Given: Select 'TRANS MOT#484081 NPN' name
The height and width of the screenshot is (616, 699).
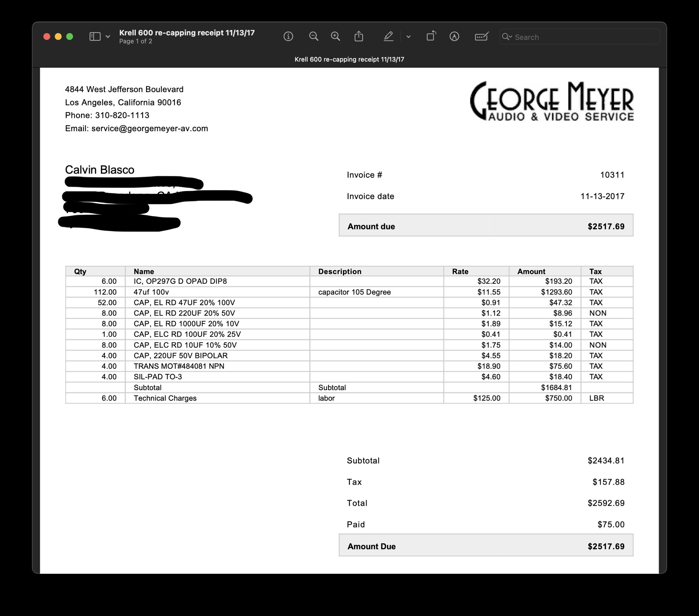Looking at the screenshot, I should [x=179, y=366].
